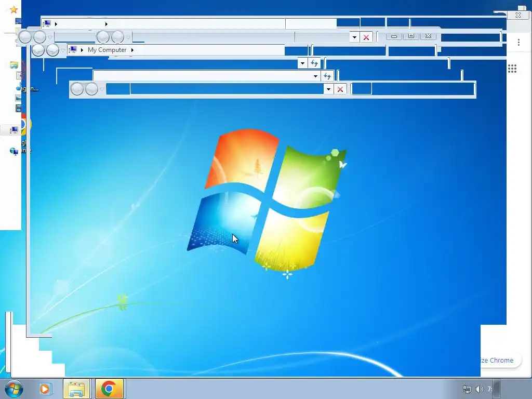
Task: Click the refresh arrows below My Computer bar
Action: [x=314, y=63]
